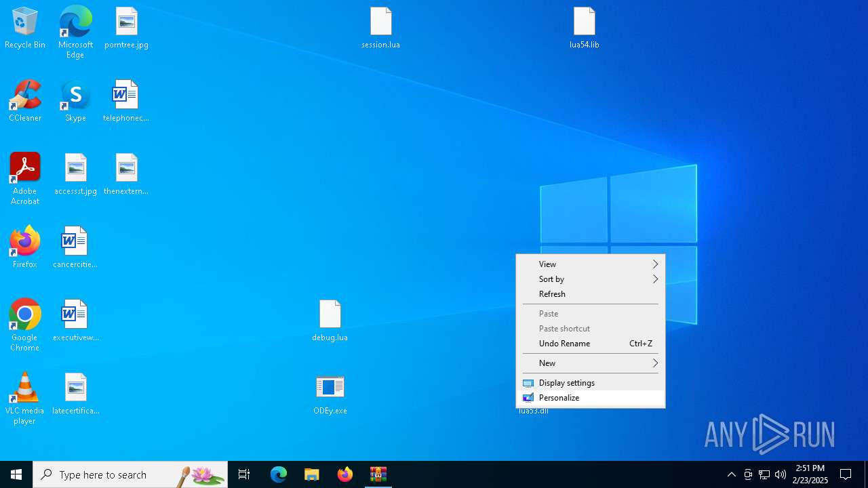Select the Firefox desktop shortcut
Screen dimensions: 868x488
(x=25, y=248)
